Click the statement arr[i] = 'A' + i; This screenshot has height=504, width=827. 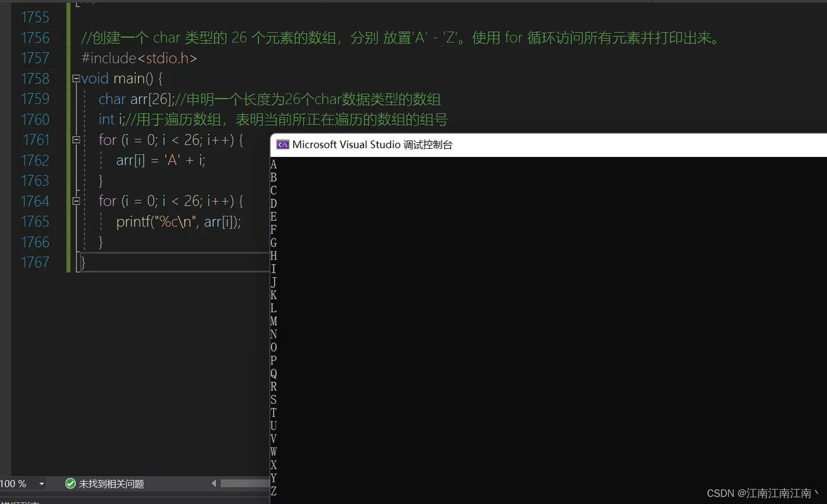pyautogui.click(x=161, y=161)
